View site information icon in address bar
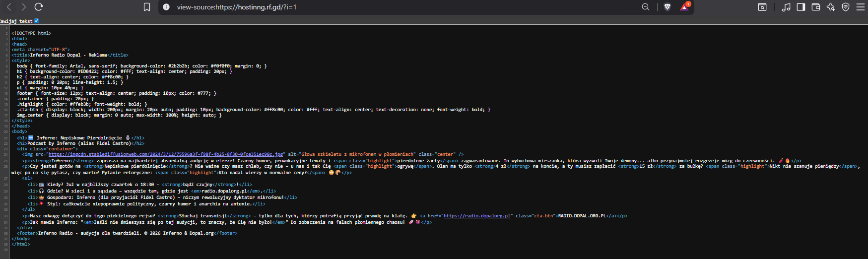 pyautogui.click(x=166, y=7)
